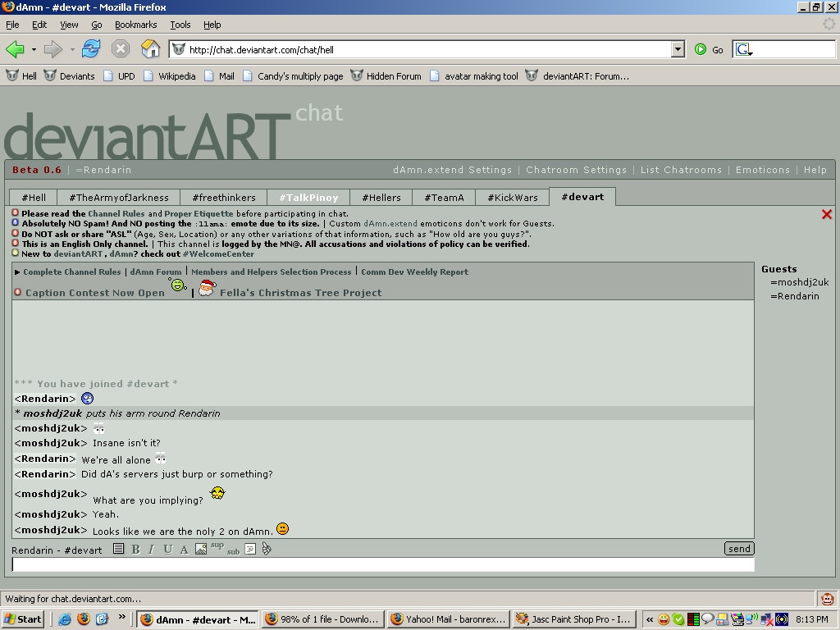
Task: Launch Internet Explorer from Quick Launch
Action: pyautogui.click(x=65, y=619)
